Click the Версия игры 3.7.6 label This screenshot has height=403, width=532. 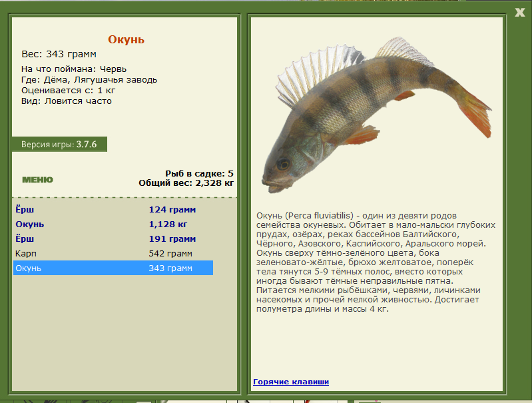[59, 144]
